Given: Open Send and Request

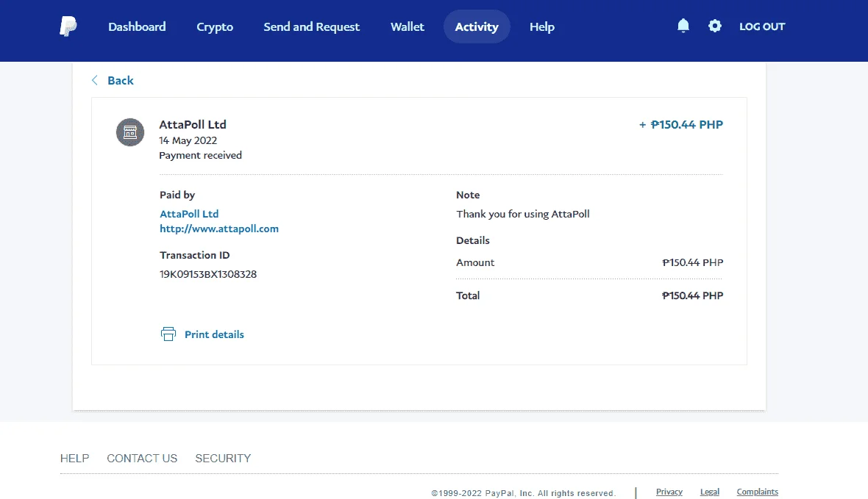Looking at the screenshot, I should (x=312, y=26).
